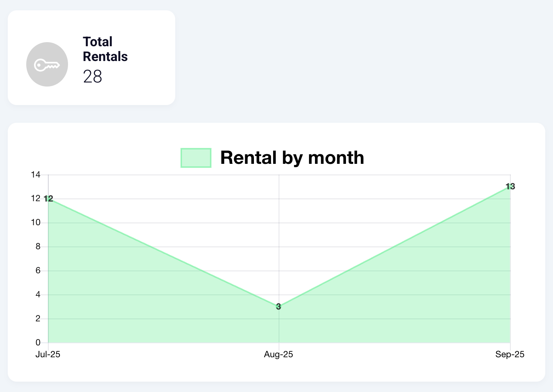Click the Rental by month legend label
553x392 pixels.
pos(292,158)
